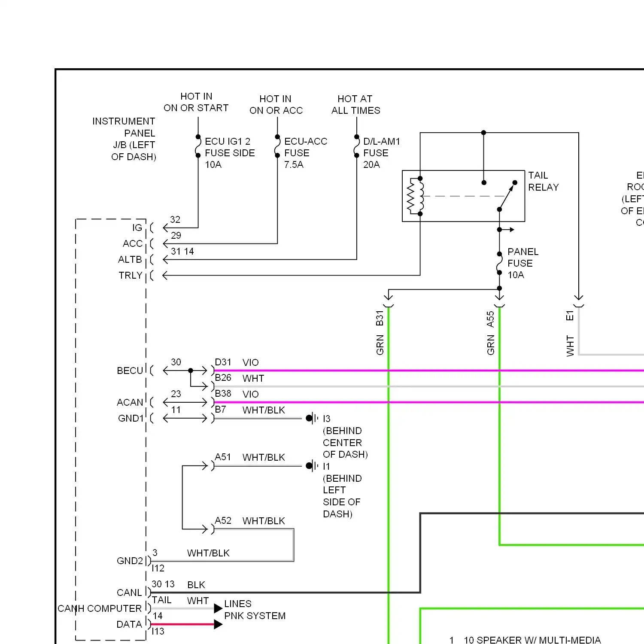The width and height of the screenshot is (644, 644).
Task: Select the 10 SPEAKER W/ MULTI-MEDIA text
Action: pyautogui.click(x=532, y=640)
